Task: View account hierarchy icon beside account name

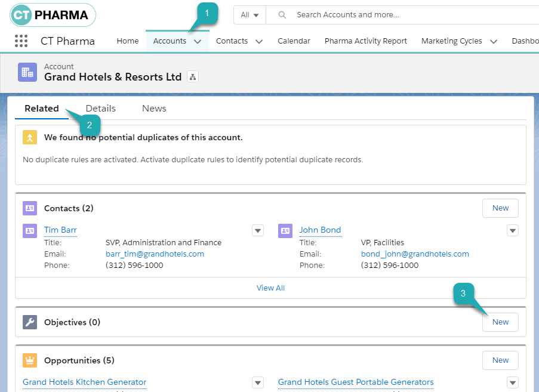Action: 192,77
